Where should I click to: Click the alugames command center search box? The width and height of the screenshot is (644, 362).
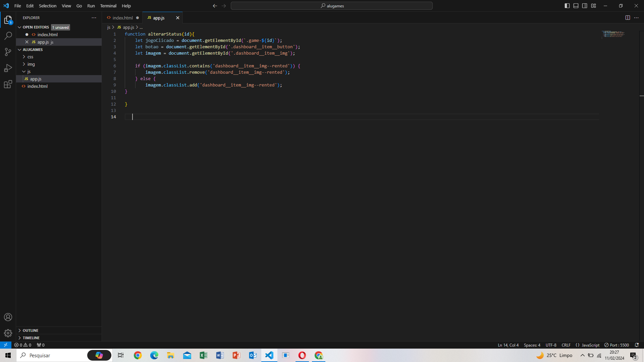(332, 6)
